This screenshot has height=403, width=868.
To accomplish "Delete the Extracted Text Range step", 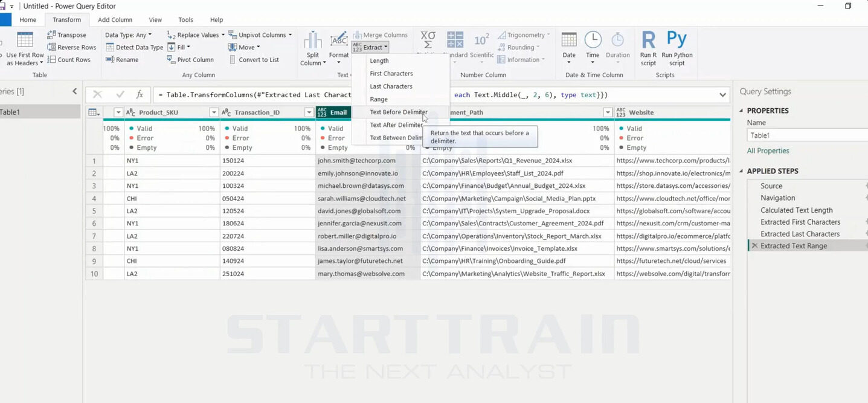I will [754, 246].
